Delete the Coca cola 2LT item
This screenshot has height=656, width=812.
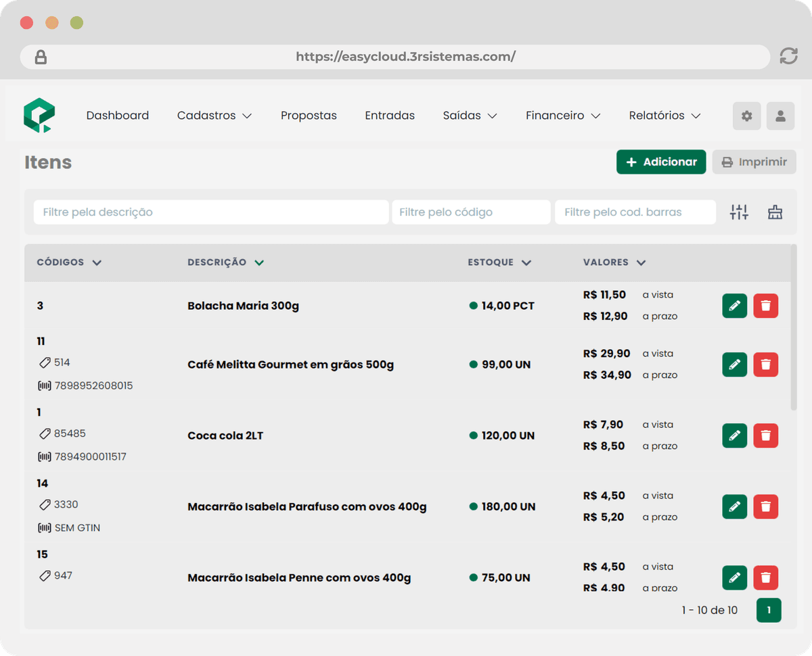point(766,436)
